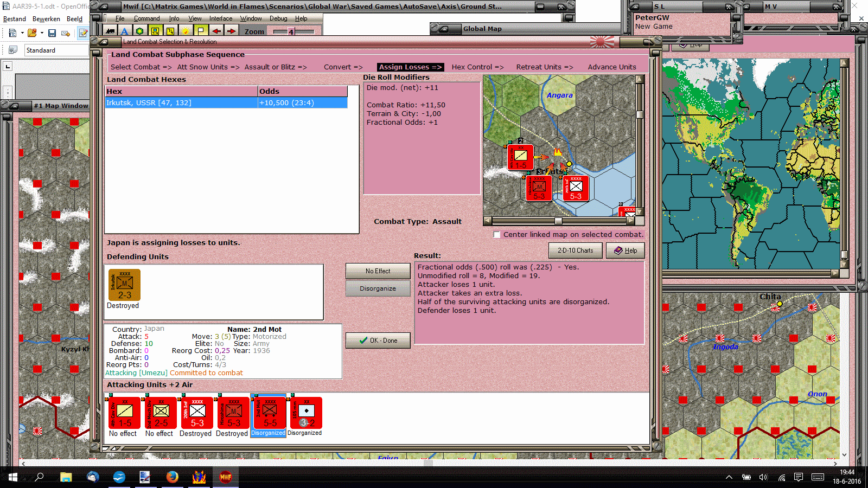Click Retreat Units step in sequence
Screen dimensions: 868x488
point(545,67)
